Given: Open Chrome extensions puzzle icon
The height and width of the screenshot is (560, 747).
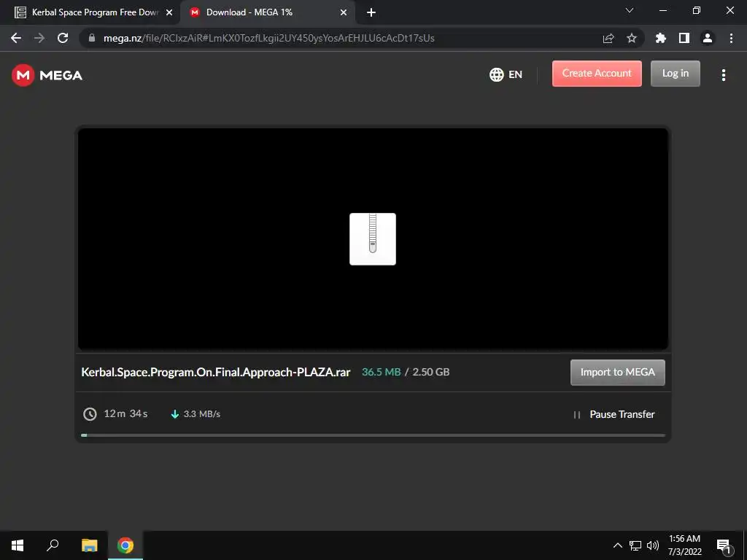Looking at the screenshot, I should 660,38.
